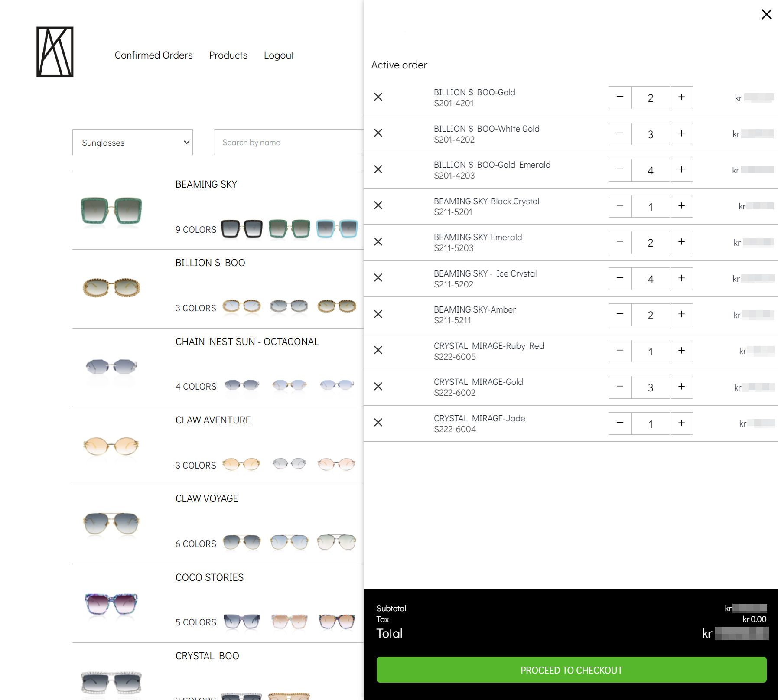Increase quantity of BEAMING SKY - Ice Crystal
Viewport: 778px width, 700px height.
pos(681,279)
